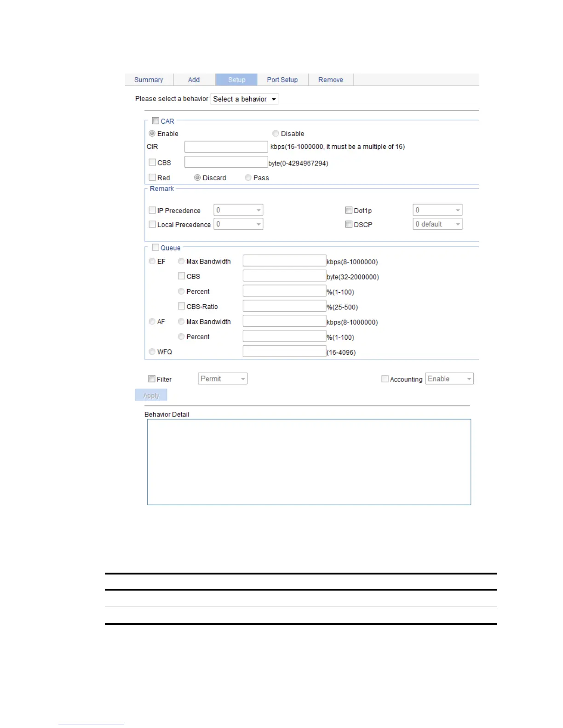Open the Local Precedence value dropdown
The image size is (563, 728).
point(238,224)
